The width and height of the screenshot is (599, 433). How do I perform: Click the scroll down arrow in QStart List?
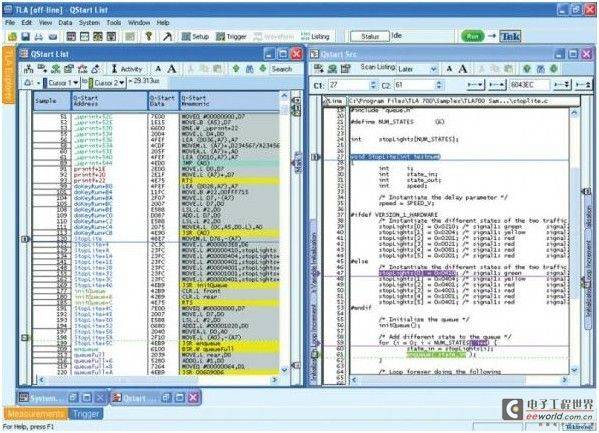(x=284, y=370)
